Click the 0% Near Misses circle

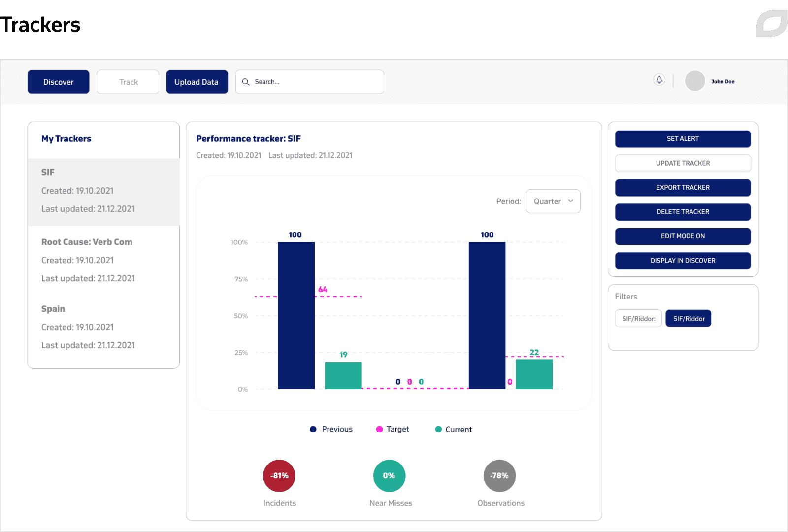[390, 476]
